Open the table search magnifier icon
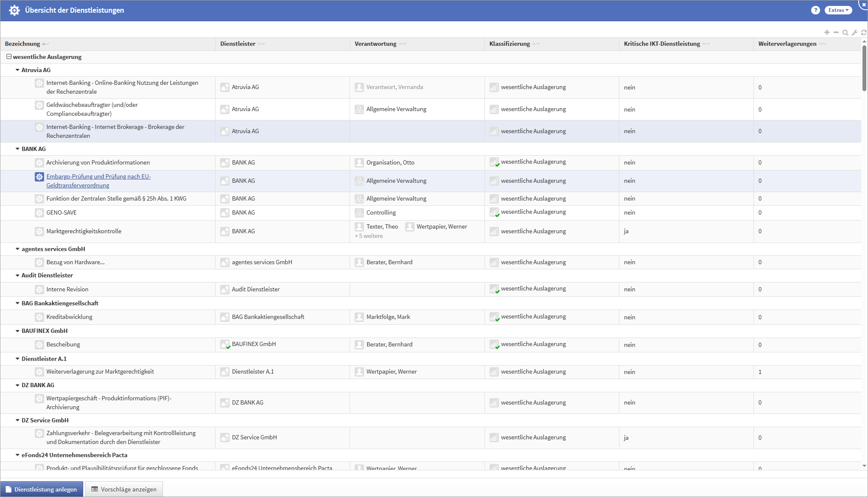This screenshot has height=497, width=868. [845, 33]
